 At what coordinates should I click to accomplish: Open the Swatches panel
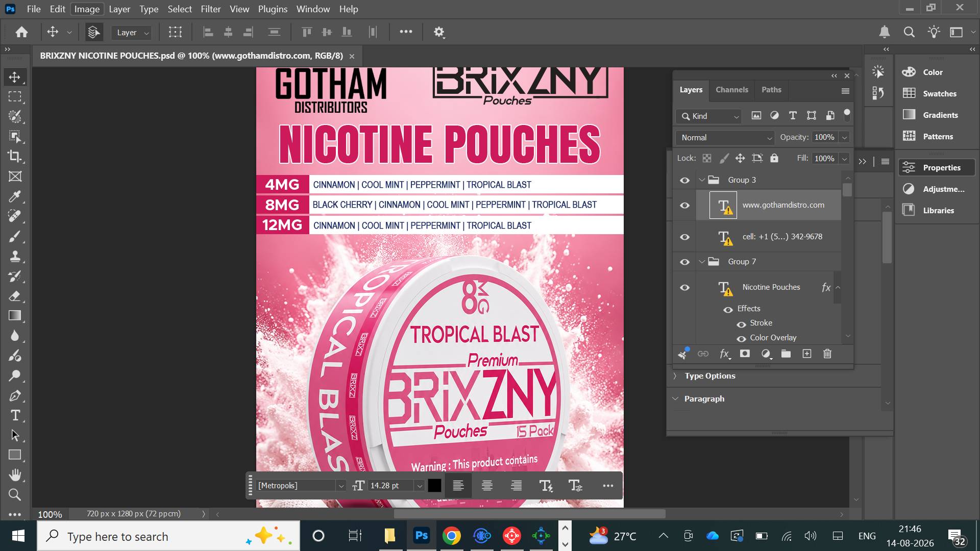click(x=938, y=93)
